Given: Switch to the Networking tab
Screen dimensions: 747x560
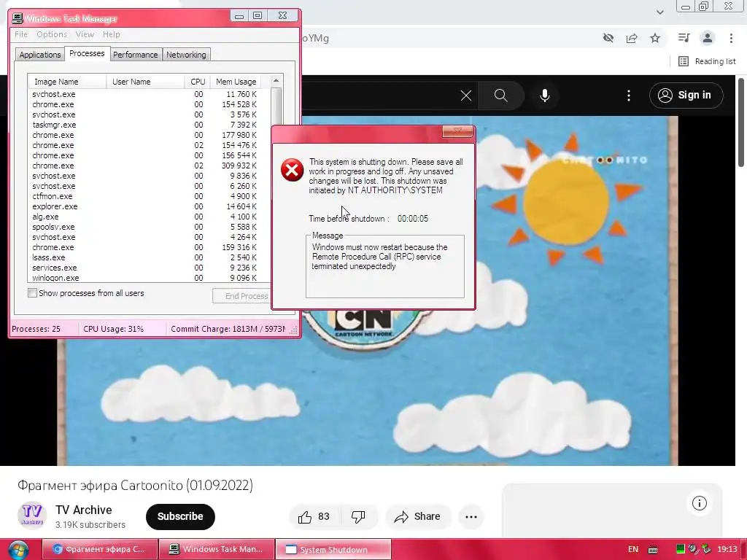Looking at the screenshot, I should (186, 55).
